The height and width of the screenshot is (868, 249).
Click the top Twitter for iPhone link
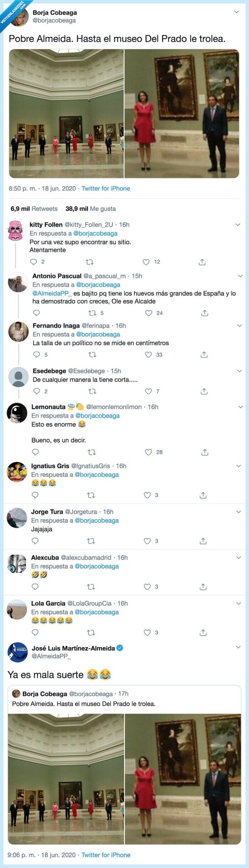106,189
